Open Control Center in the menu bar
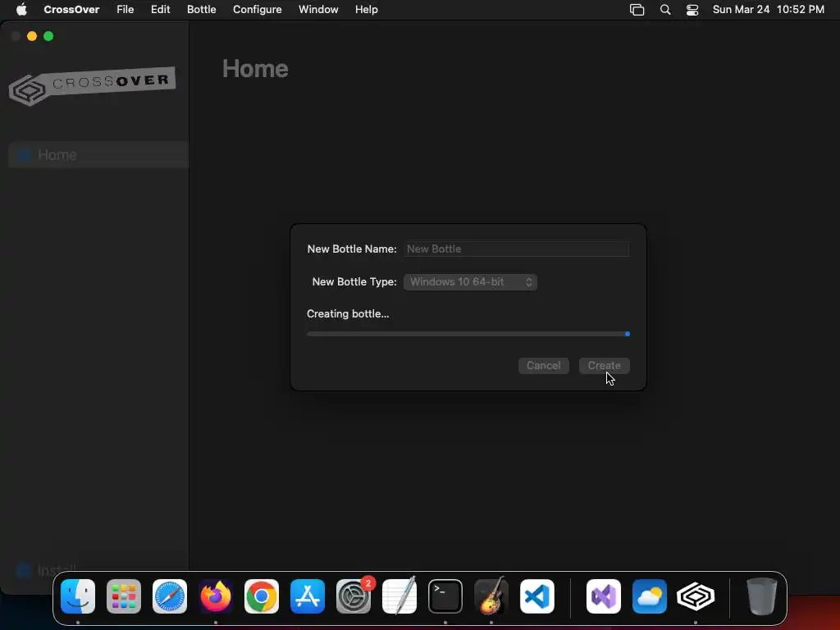 692,10
